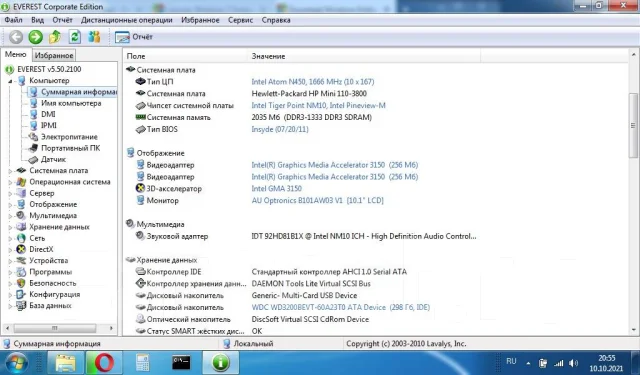Switch to the Избранное sidebar tab
Image resolution: width=640 pixels, height=375 pixels.
coord(54,55)
